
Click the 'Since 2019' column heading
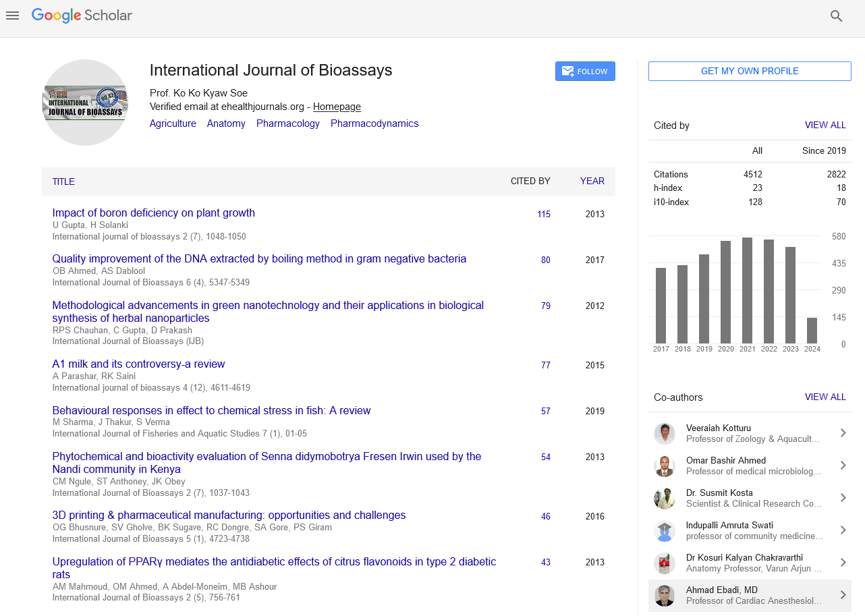pos(824,150)
